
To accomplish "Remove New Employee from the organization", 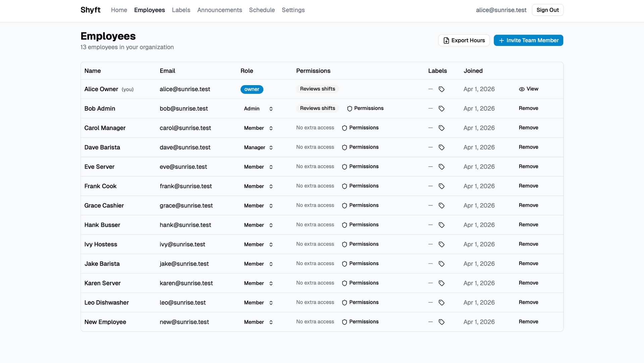I will point(529,322).
